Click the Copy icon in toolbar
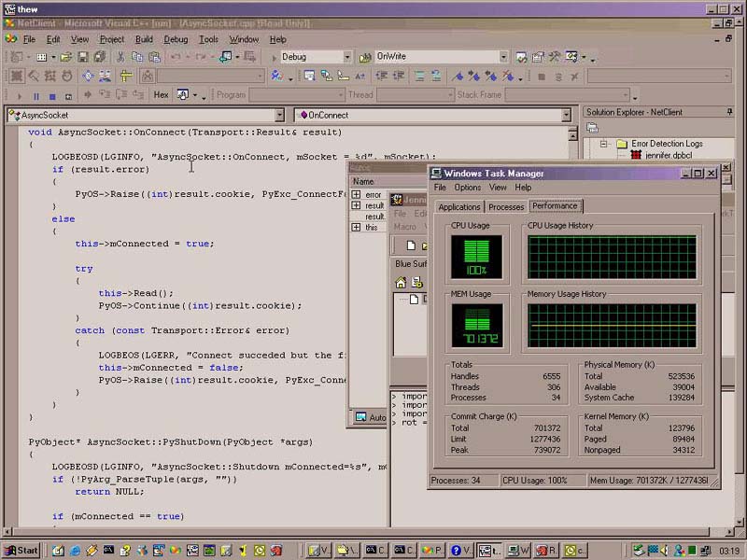Screen dimensions: 747x560 point(137,57)
